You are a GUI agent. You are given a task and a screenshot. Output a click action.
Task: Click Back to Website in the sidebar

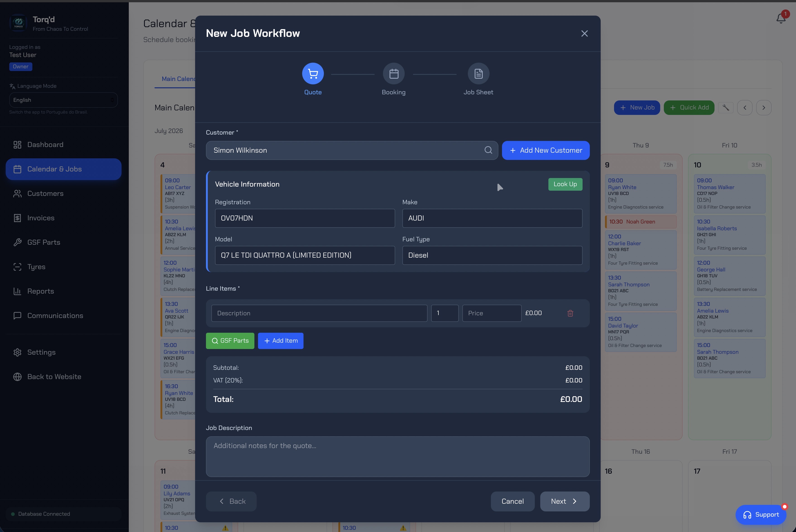coord(63,377)
